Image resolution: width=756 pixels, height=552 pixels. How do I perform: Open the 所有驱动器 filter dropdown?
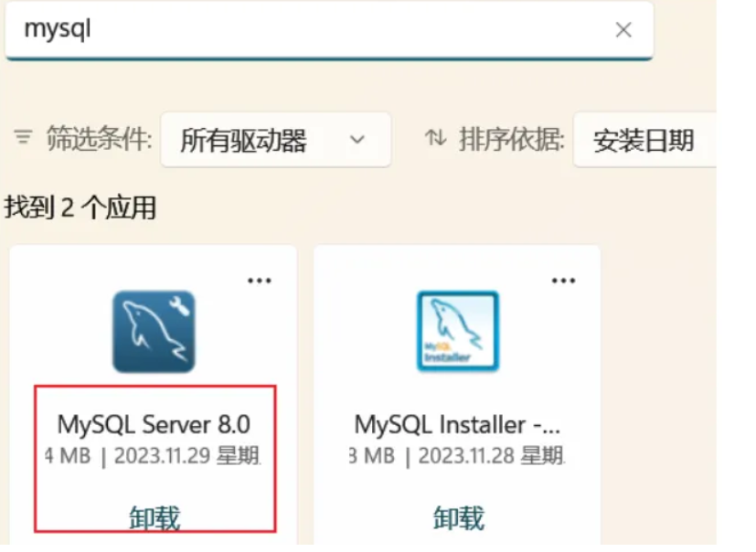coord(276,140)
